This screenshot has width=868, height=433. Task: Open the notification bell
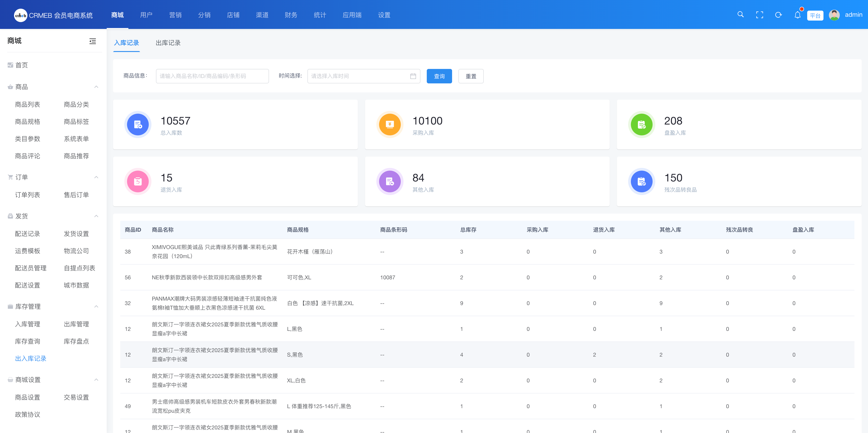(x=797, y=15)
